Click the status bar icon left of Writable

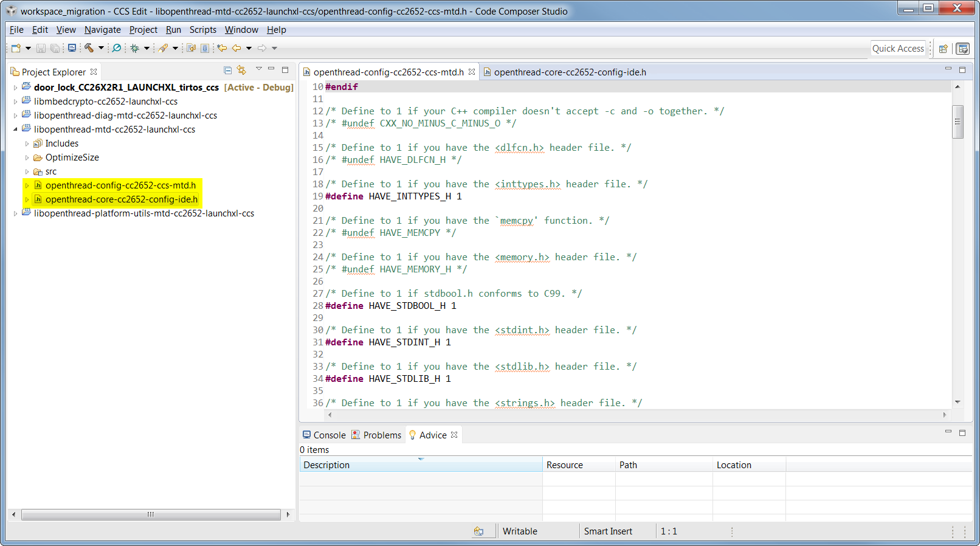(x=478, y=531)
